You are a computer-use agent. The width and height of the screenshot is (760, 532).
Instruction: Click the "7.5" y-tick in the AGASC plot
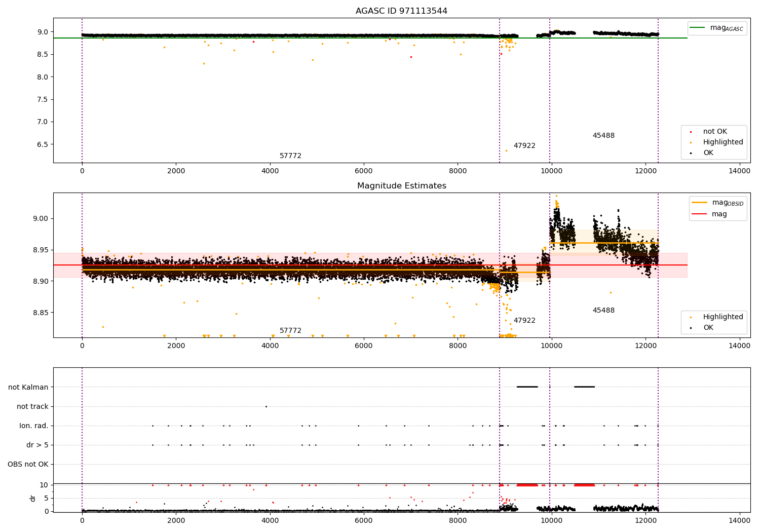(x=42, y=99)
